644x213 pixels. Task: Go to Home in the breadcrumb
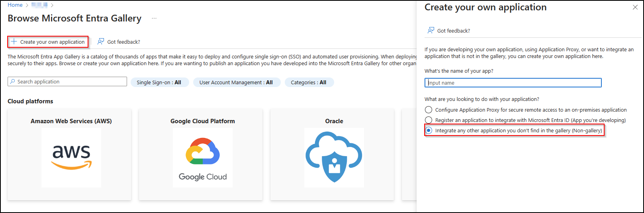pos(15,5)
